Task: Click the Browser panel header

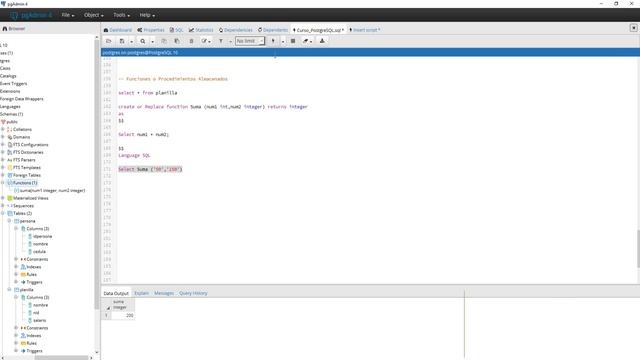Action: point(14,29)
